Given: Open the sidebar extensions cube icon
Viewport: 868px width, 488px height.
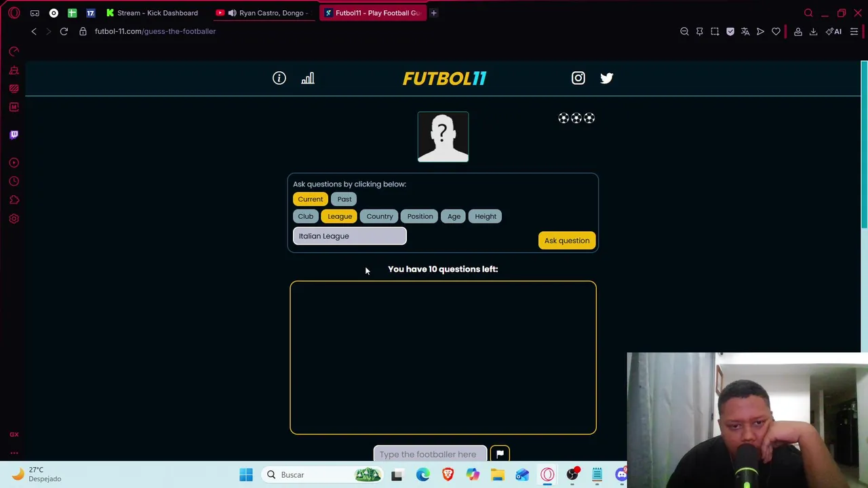Looking at the screenshot, I should pyautogui.click(x=14, y=200).
